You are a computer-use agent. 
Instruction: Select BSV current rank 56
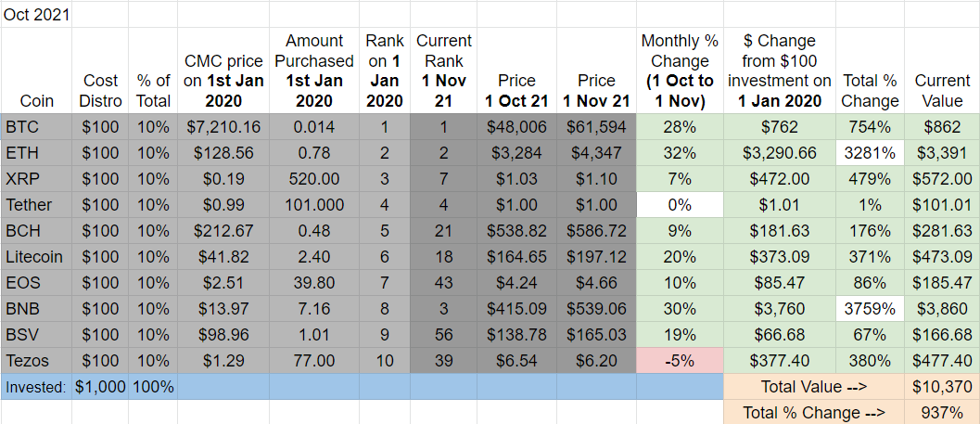[x=444, y=335]
